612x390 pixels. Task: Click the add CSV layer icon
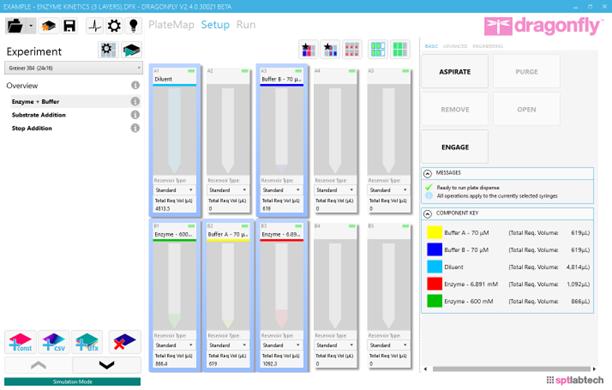click(54, 342)
